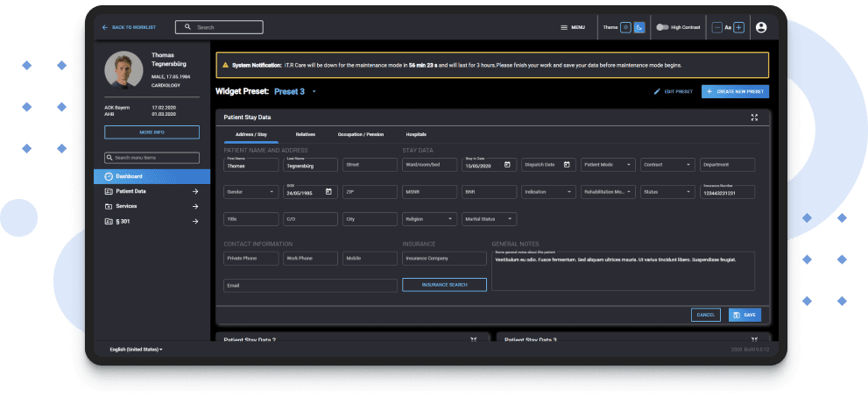Click the pencil icon of Edit Preset

(x=657, y=91)
